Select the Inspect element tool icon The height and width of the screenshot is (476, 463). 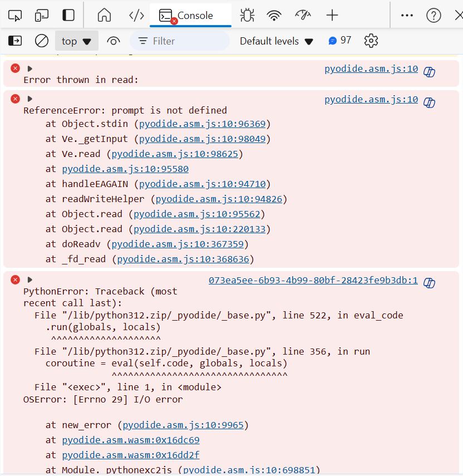click(x=15, y=15)
